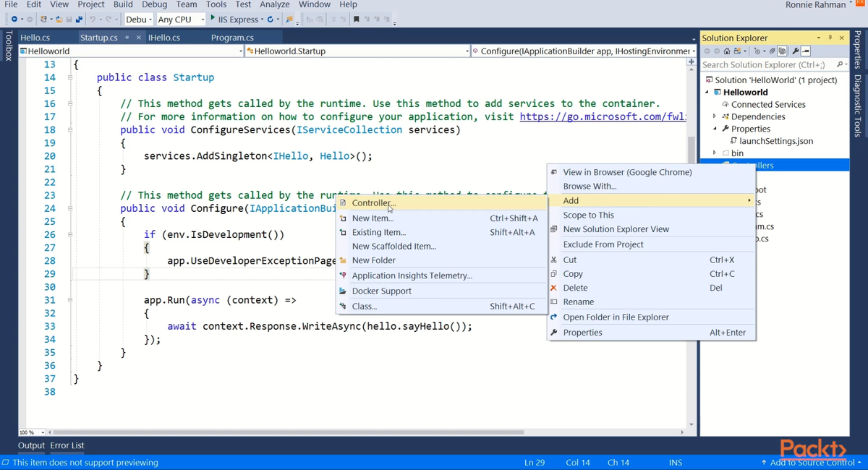The height and width of the screenshot is (470, 868).
Task: Open the Output panel tab
Action: coord(31,445)
